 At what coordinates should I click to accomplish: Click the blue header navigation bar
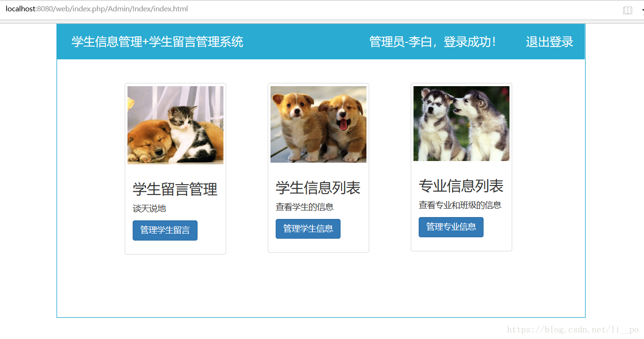coord(321,42)
